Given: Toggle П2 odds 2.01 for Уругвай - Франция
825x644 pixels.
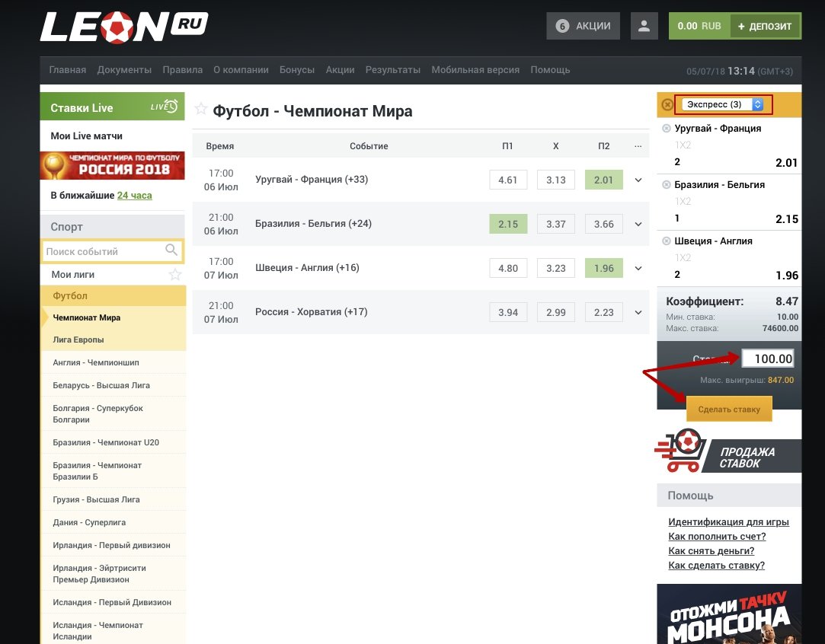Looking at the screenshot, I should (603, 180).
